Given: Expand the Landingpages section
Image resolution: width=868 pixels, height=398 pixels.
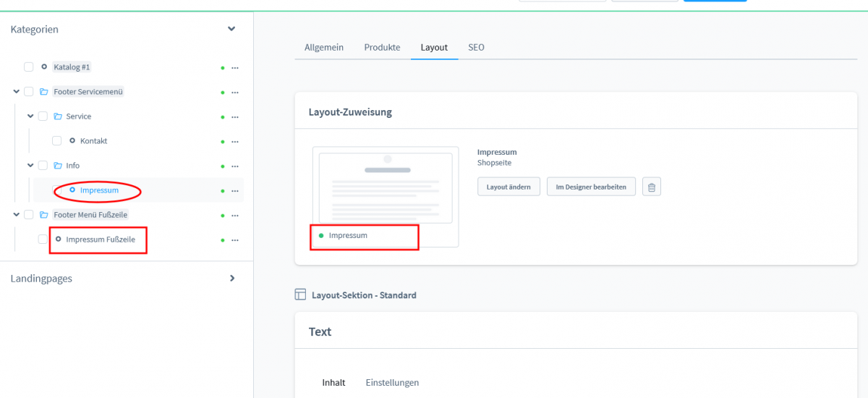Looking at the screenshot, I should 231,278.
